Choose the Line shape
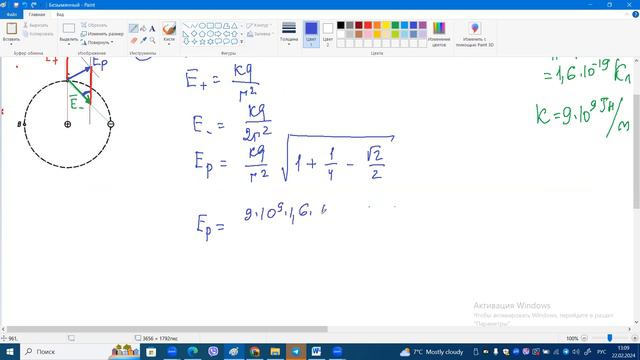640x360 pixels. click(x=186, y=26)
